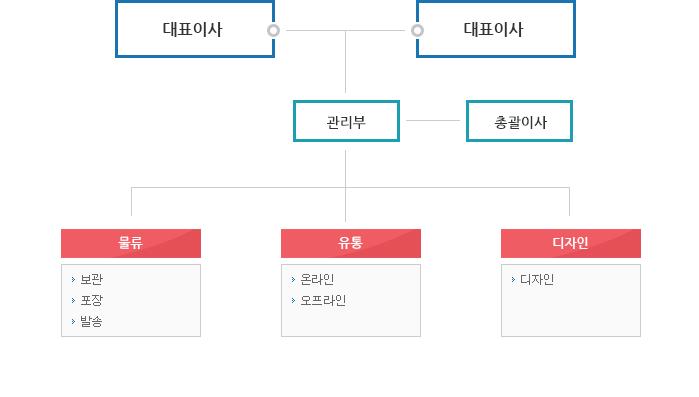Select the 발송 item under 물류
Image resolution: width=699 pixels, height=397 pixels.
[x=91, y=321]
